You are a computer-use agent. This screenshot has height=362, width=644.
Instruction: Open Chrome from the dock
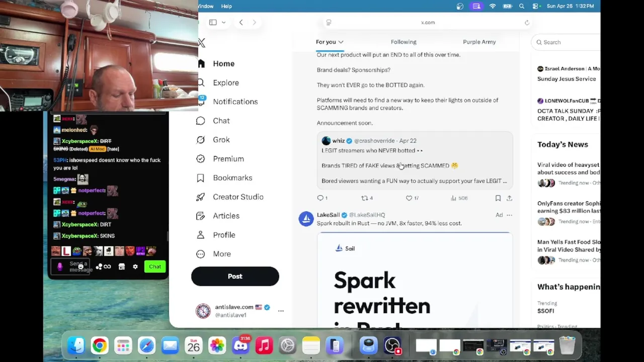tap(100, 345)
